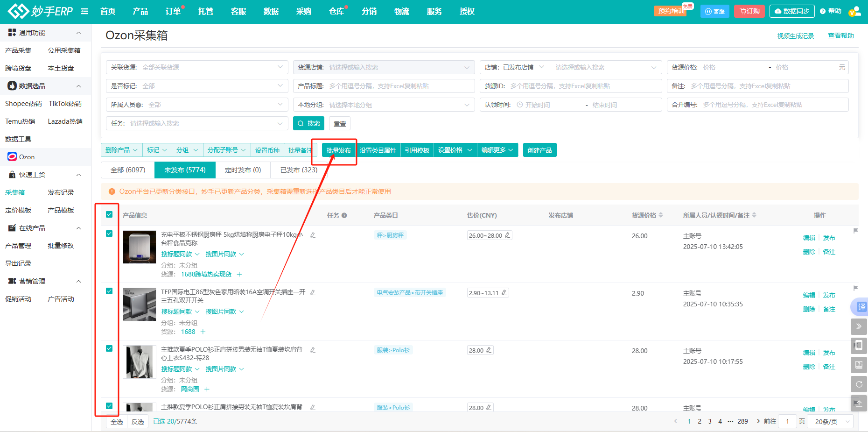This screenshot has width=868, height=432.
Task: Uncheck the kitchen scale product row checkbox
Action: (110, 233)
